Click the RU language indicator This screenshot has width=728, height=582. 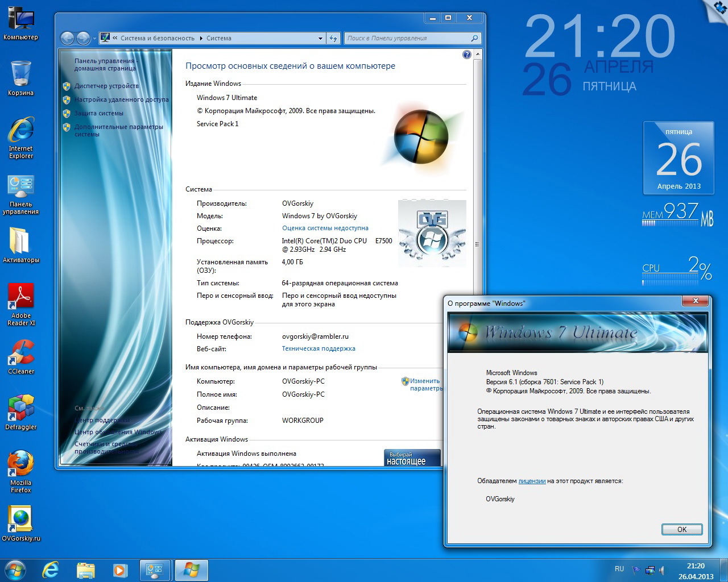coord(619,569)
